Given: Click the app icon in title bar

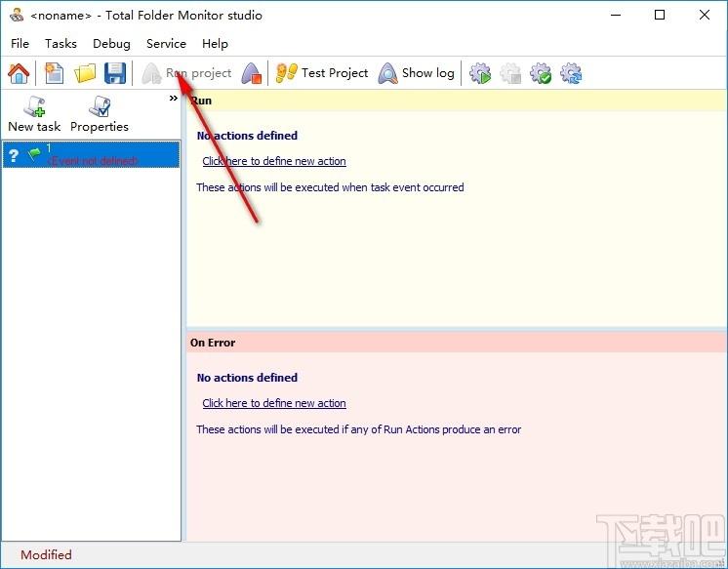Looking at the screenshot, I should click(x=17, y=15).
